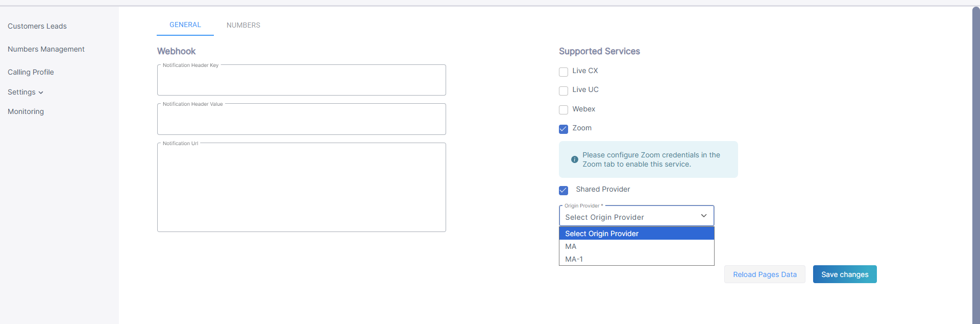This screenshot has height=324, width=980.
Task: Tick the Live UC checkbox
Action: point(563,91)
